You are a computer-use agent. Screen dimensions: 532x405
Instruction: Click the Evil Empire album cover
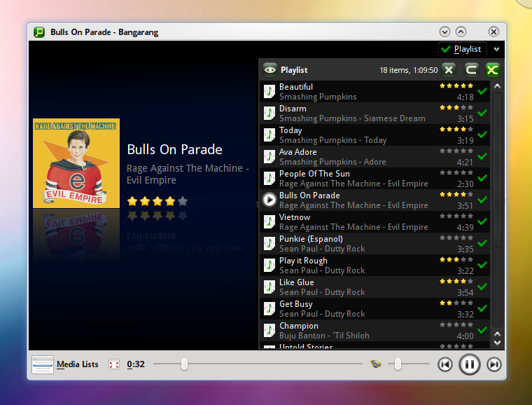(x=76, y=163)
